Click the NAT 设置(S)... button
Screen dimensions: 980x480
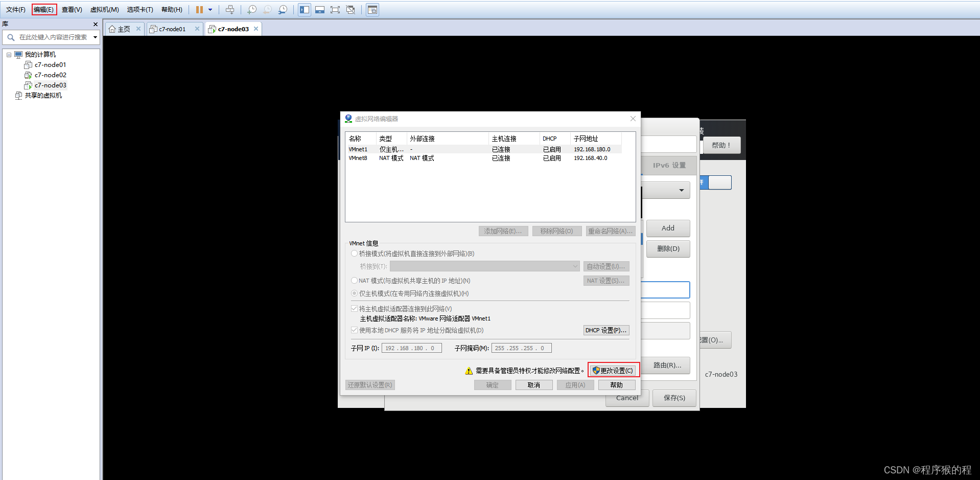[606, 281]
